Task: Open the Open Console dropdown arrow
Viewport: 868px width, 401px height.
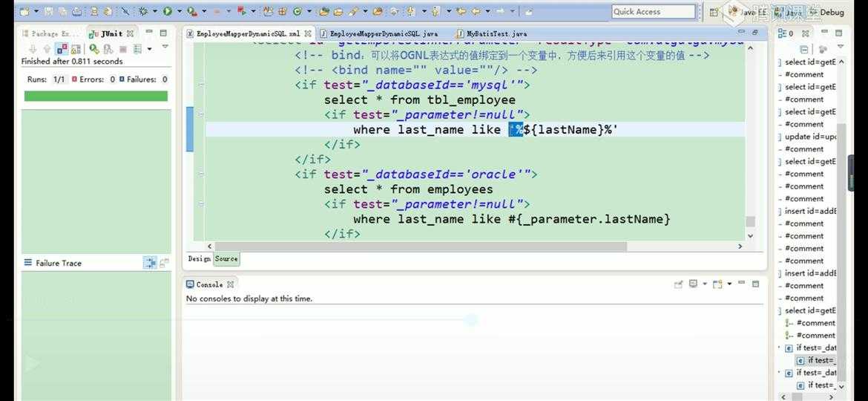Action: (729, 284)
